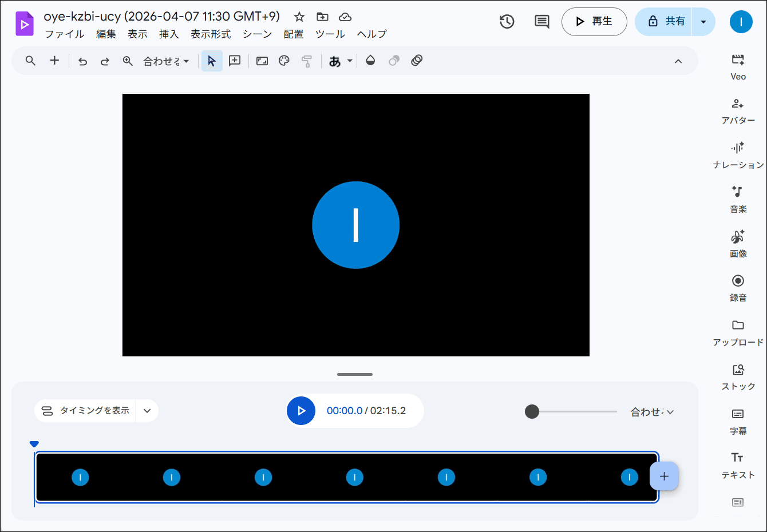Click the overlapping circles effect icon

point(394,61)
